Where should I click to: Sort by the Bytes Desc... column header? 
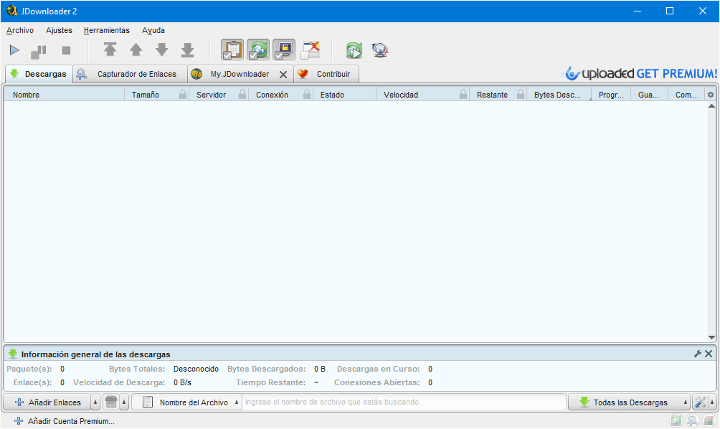point(559,95)
